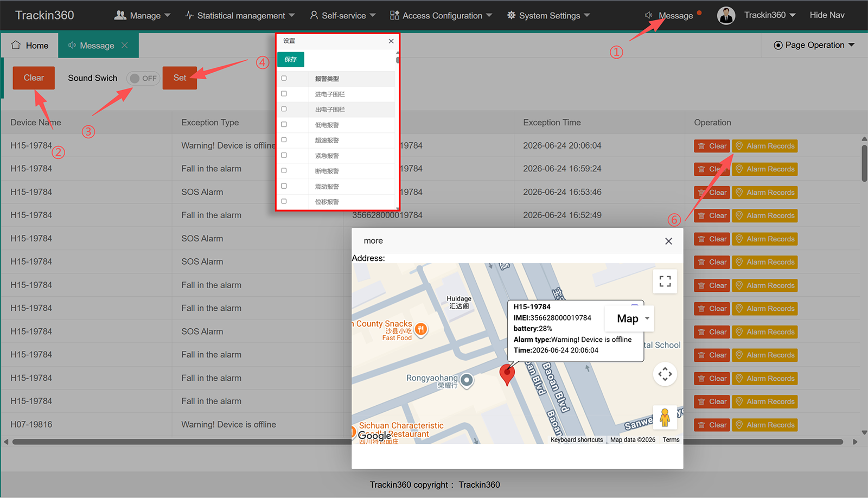Clear the 16:52:49 Fall alarm row

click(x=712, y=215)
